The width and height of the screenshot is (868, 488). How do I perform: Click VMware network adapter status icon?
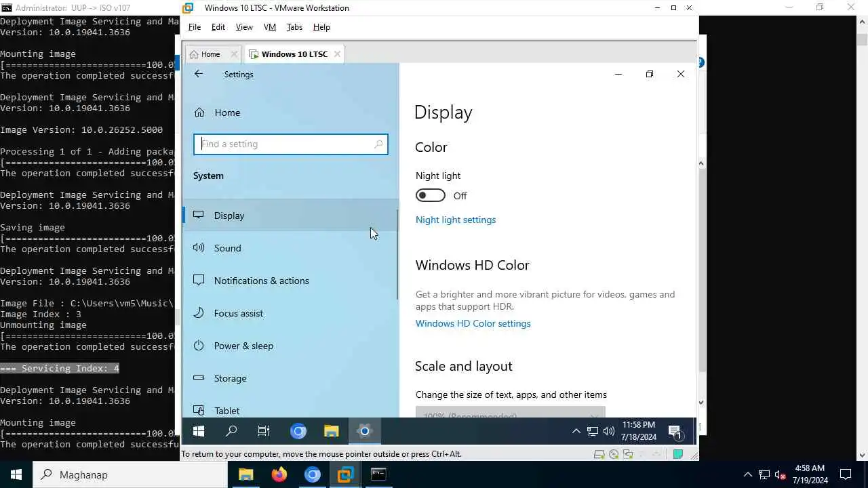pos(628,454)
